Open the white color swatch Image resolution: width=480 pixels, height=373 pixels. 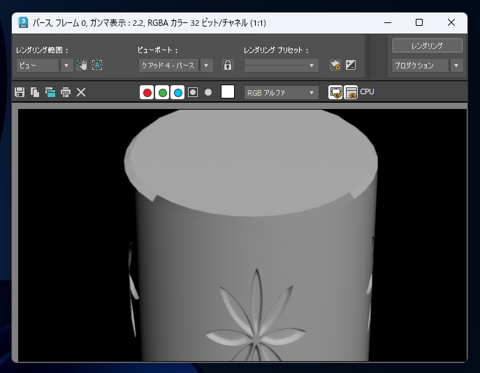[228, 92]
